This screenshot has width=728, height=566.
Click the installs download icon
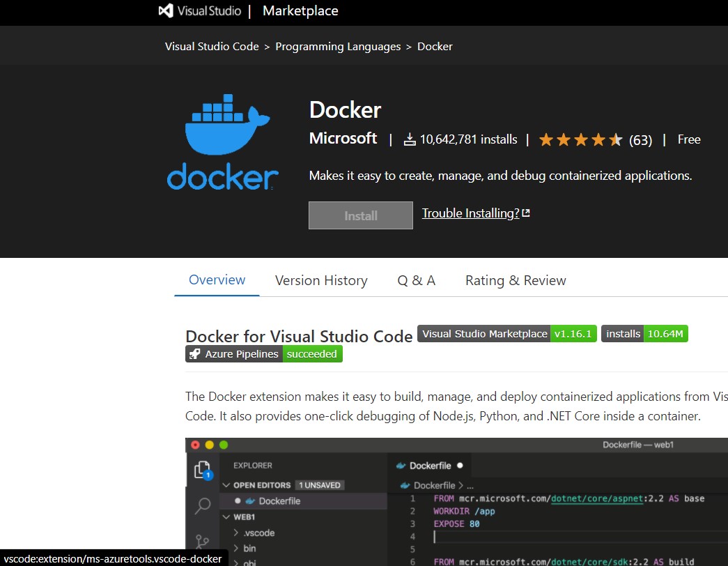(x=410, y=139)
